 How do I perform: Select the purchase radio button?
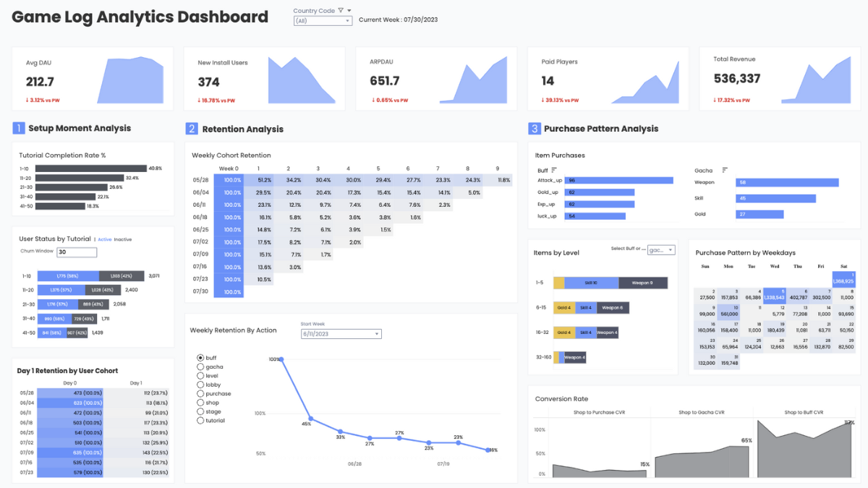pos(200,394)
